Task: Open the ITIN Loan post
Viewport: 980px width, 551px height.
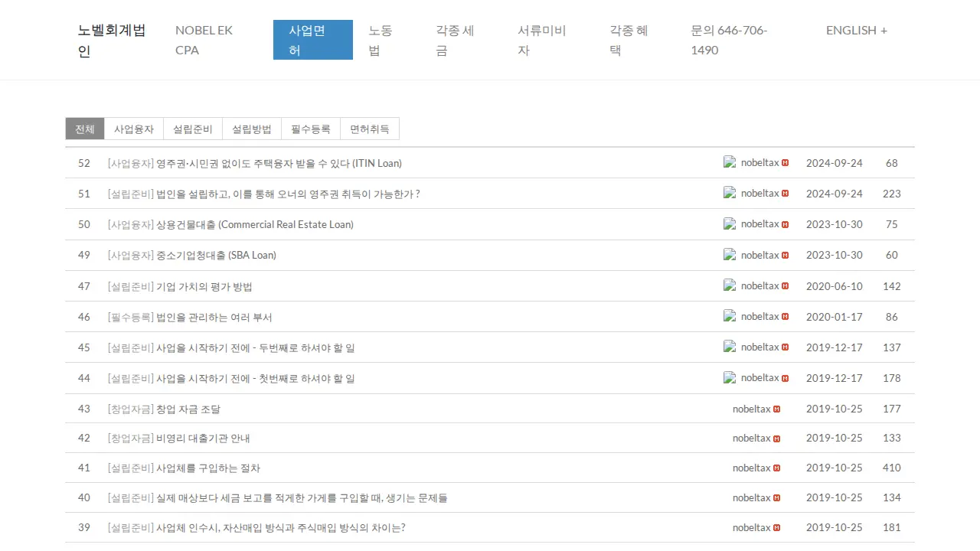Action: (279, 163)
